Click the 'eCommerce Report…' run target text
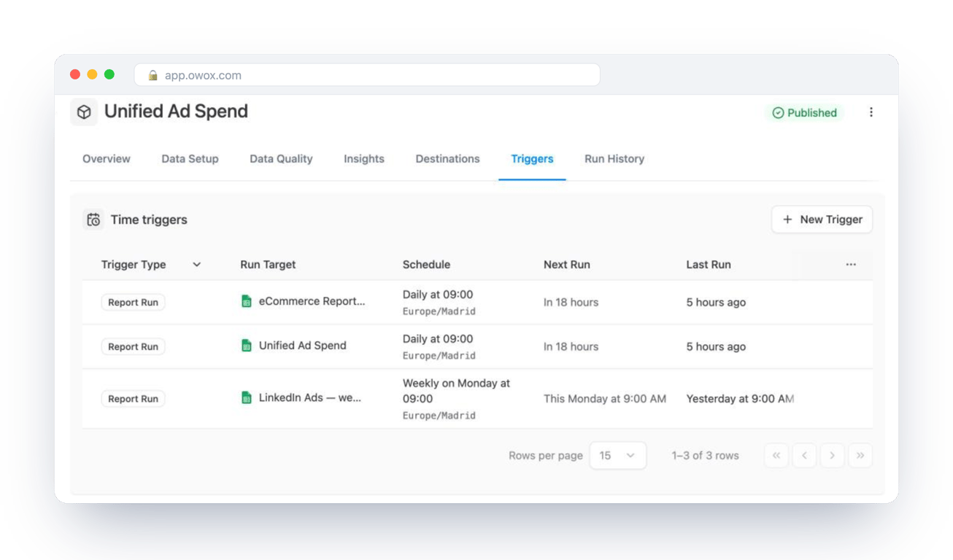This screenshot has width=953, height=560. (312, 301)
